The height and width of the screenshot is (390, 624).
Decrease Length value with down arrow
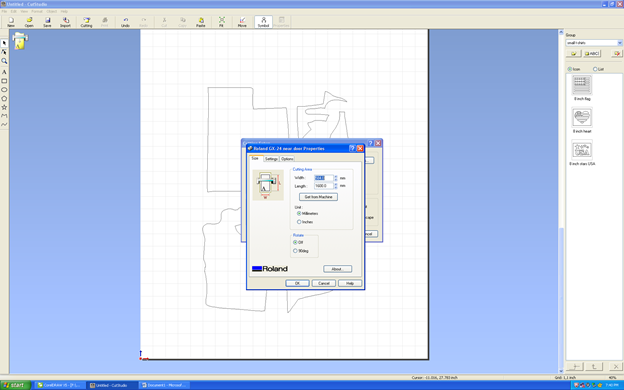coord(336,187)
